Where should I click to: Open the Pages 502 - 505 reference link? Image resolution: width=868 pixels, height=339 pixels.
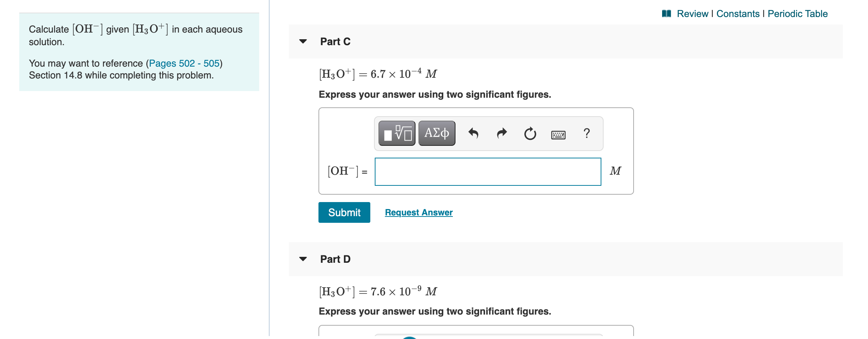[x=184, y=63]
